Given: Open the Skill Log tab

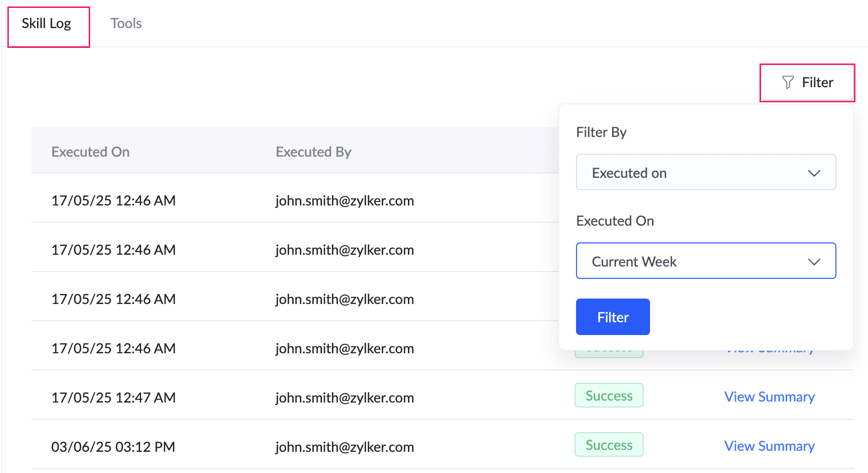Looking at the screenshot, I should [46, 24].
